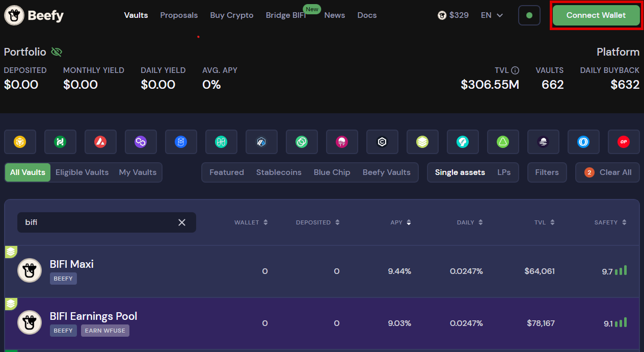The height and width of the screenshot is (352, 644).
Task: Filter by Moonbeam dark chain icon
Action: 543,142
